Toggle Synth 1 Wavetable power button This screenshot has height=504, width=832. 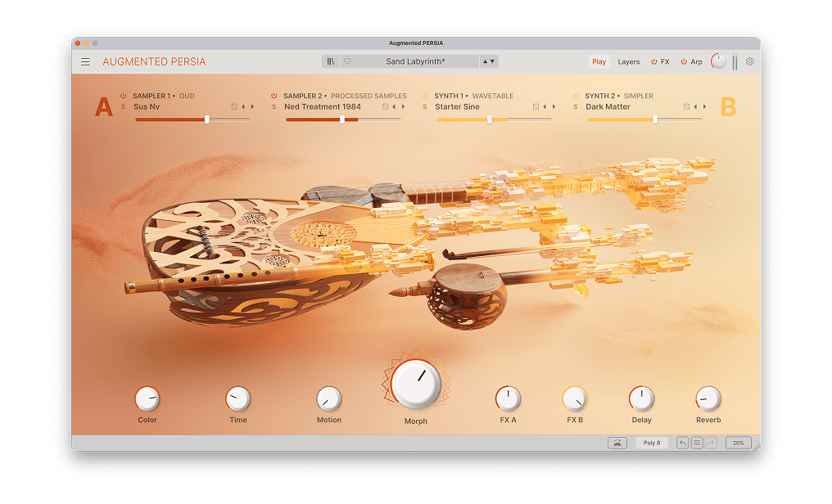coord(425,96)
